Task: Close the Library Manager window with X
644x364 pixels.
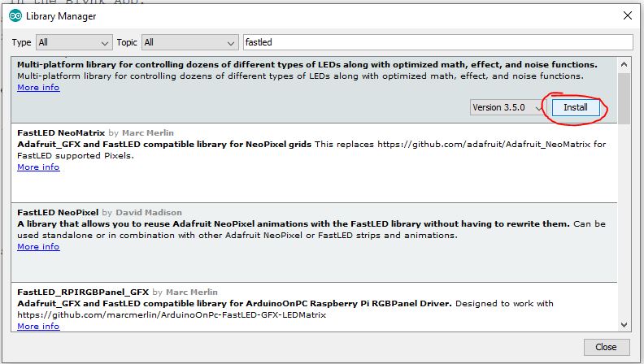Action: click(628, 15)
